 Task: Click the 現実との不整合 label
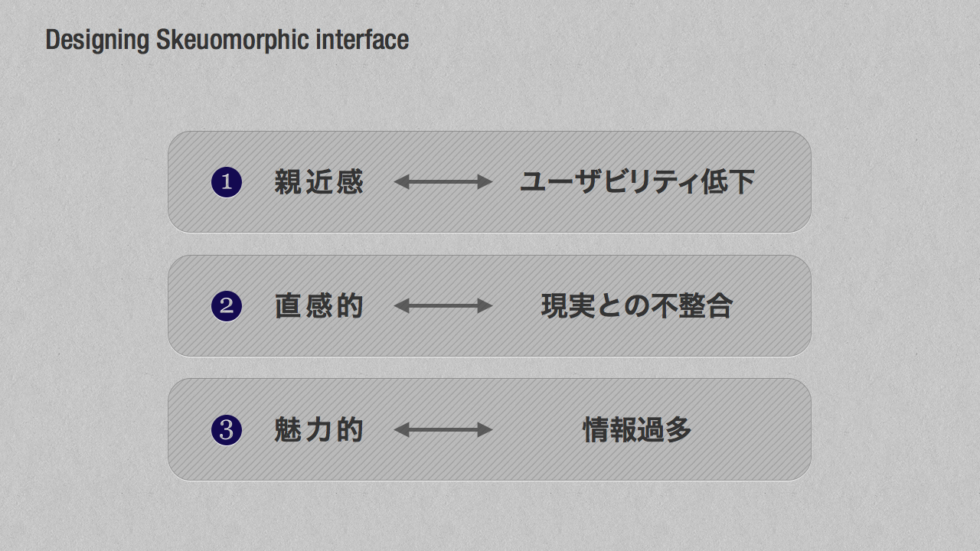637,306
